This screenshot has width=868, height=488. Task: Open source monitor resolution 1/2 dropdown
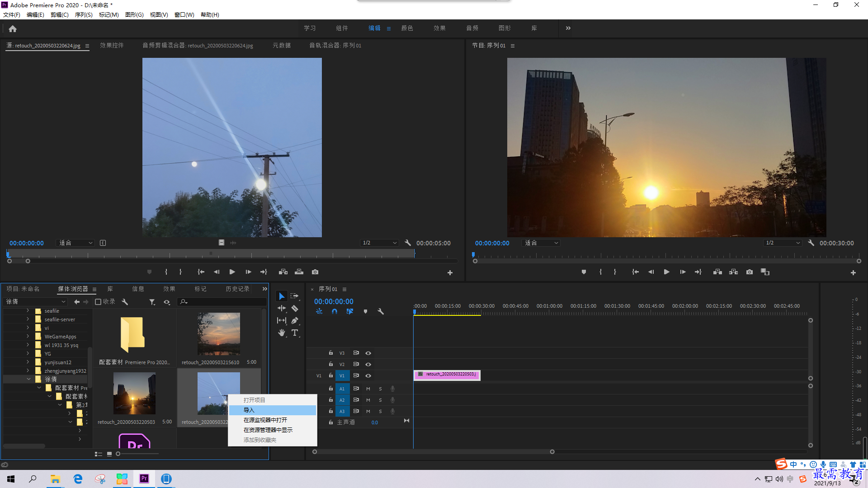[x=379, y=243]
